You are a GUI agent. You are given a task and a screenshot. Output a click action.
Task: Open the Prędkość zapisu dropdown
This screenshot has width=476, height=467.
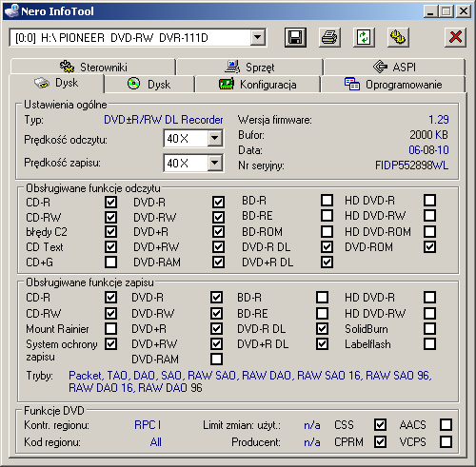tap(215, 163)
